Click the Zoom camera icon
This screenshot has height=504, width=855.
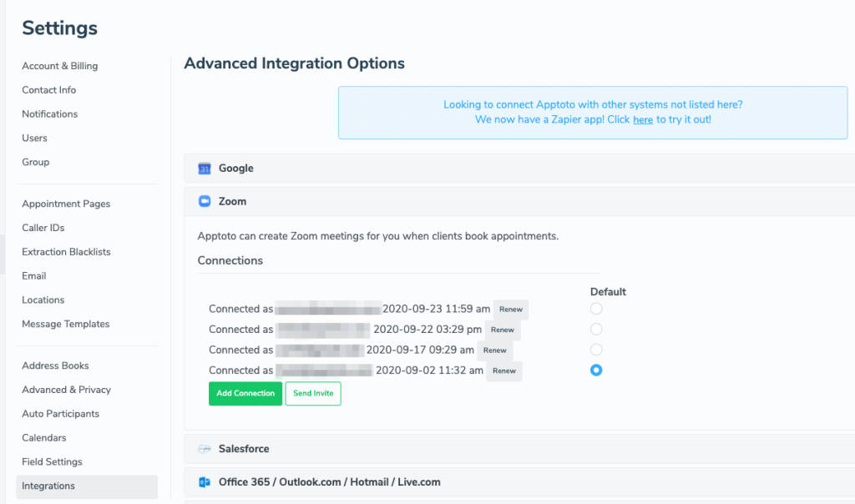[x=205, y=201]
